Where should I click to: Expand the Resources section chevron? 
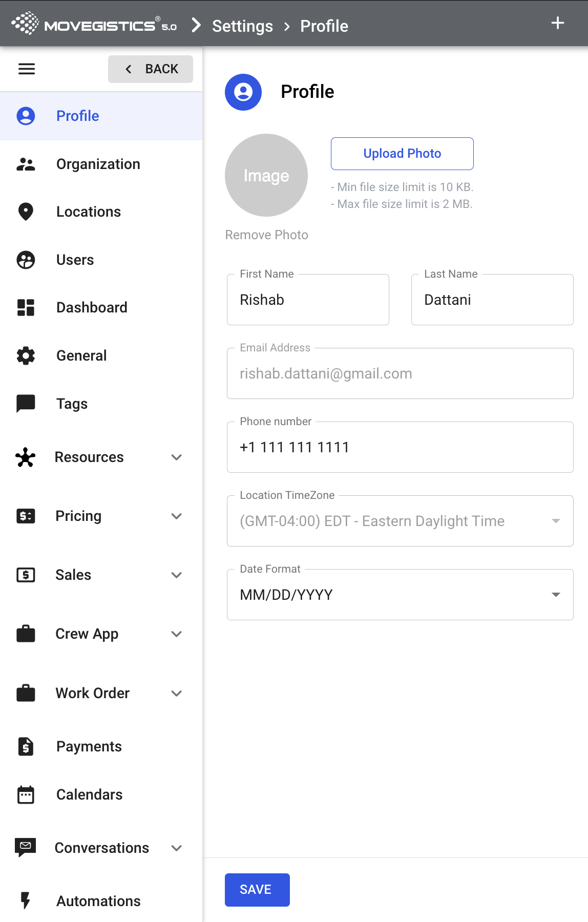pos(177,457)
